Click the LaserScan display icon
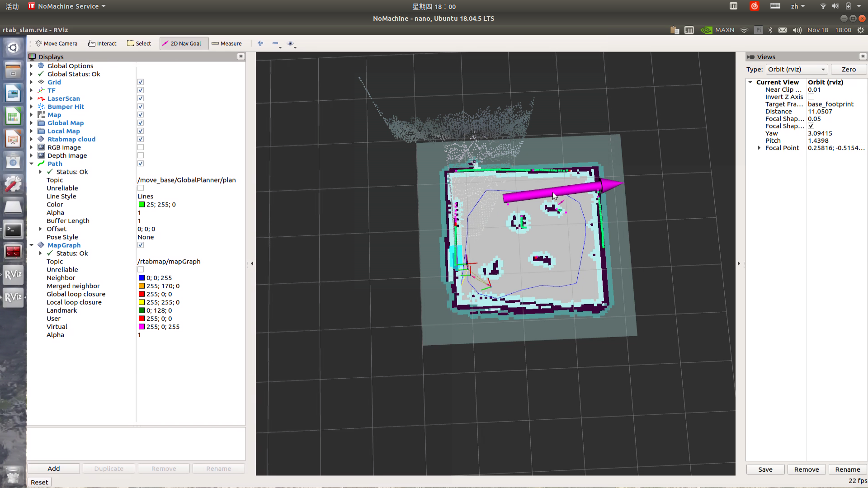The height and width of the screenshot is (488, 868). [41, 99]
